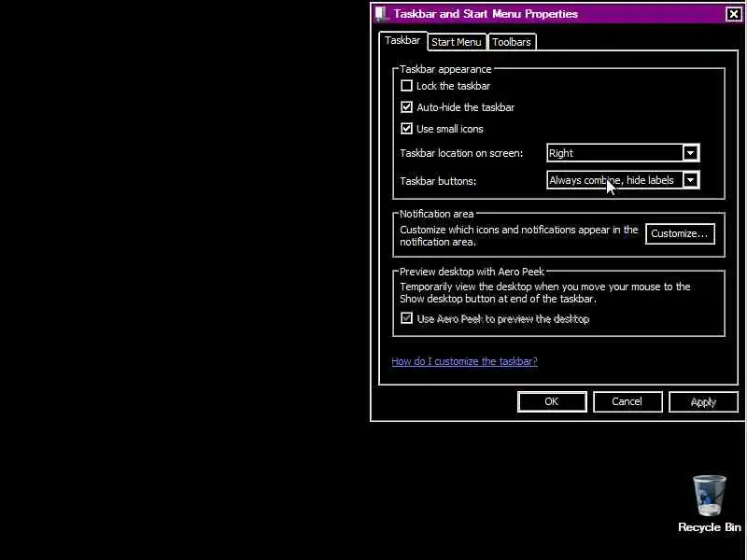Click the Customize... button
Image resolution: width=747 pixels, height=560 pixels.
click(680, 234)
